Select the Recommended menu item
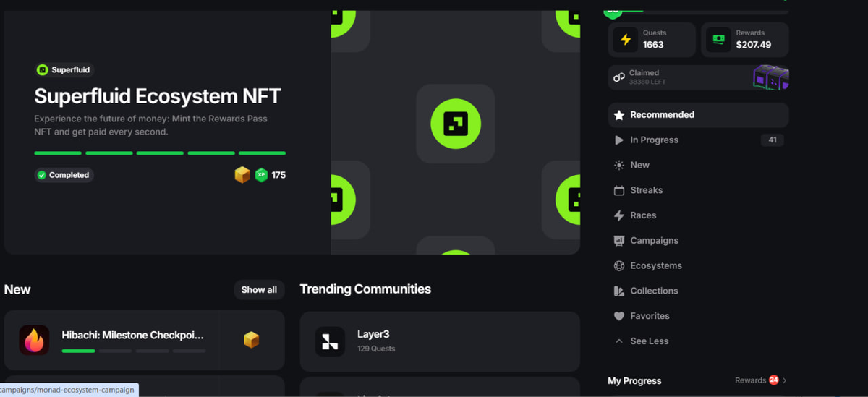Viewport: 868px width, 397px height. pyautogui.click(x=698, y=115)
